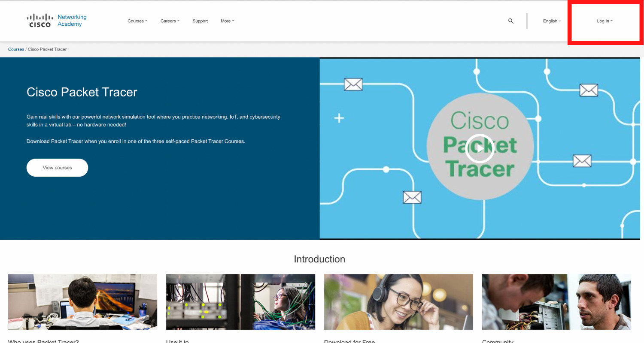This screenshot has height=343, width=644.
Task: Open the woman with headset thumbnail
Action: 398,302
